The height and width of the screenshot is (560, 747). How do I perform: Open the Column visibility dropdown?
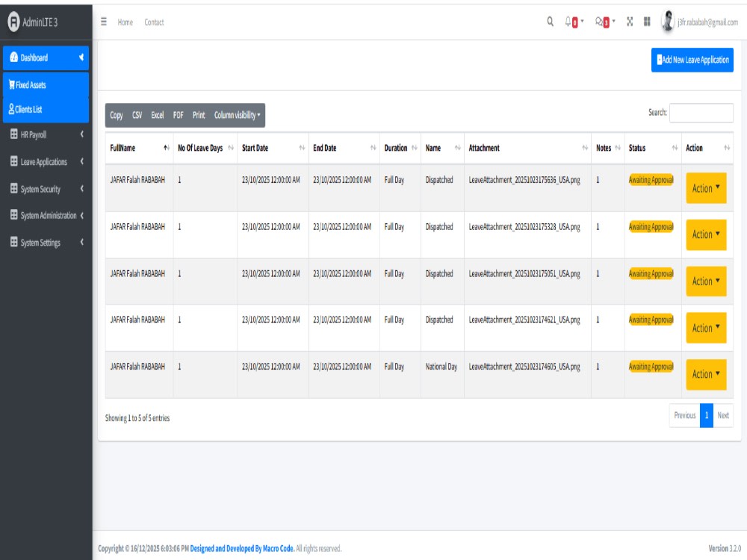tap(238, 115)
